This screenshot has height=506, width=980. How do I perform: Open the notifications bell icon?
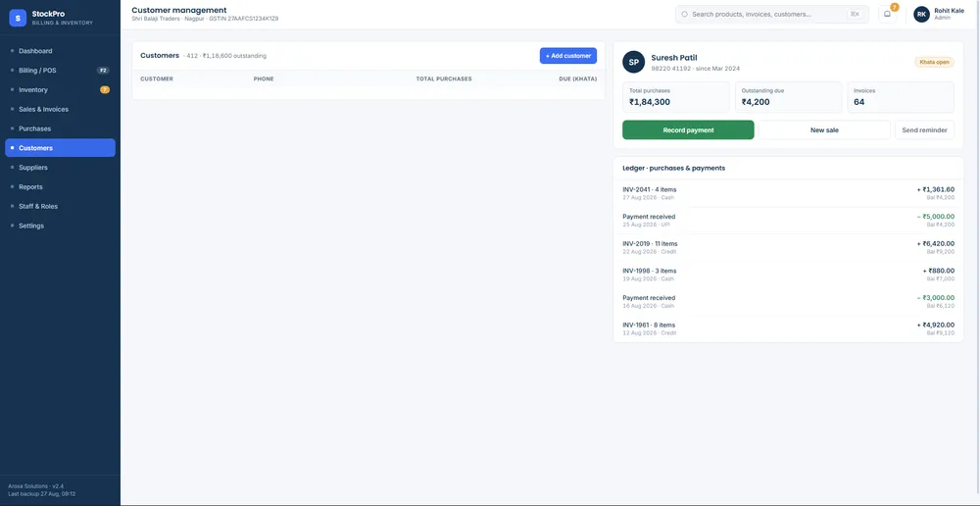pos(888,14)
